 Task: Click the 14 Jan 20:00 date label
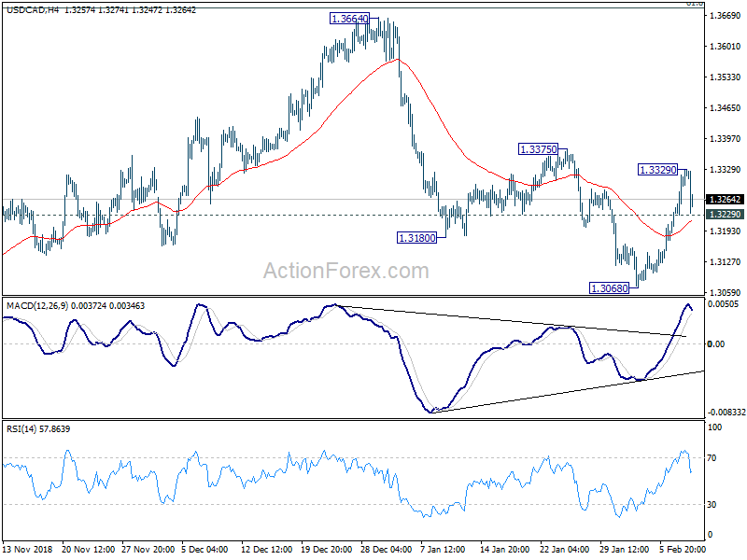pyautogui.click(x=504, y=549)
